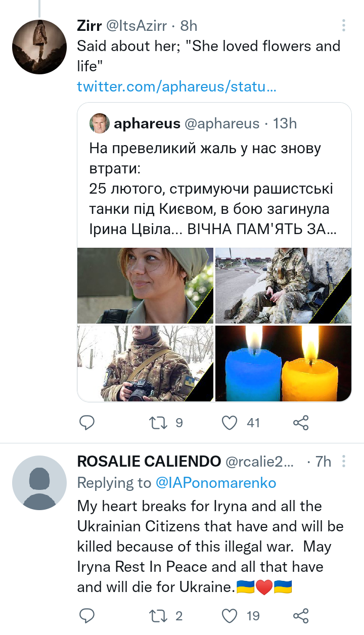Reply to Rosalie Caliendo's tweet
This screenshot has width=364, height=635.
(87, 615)
